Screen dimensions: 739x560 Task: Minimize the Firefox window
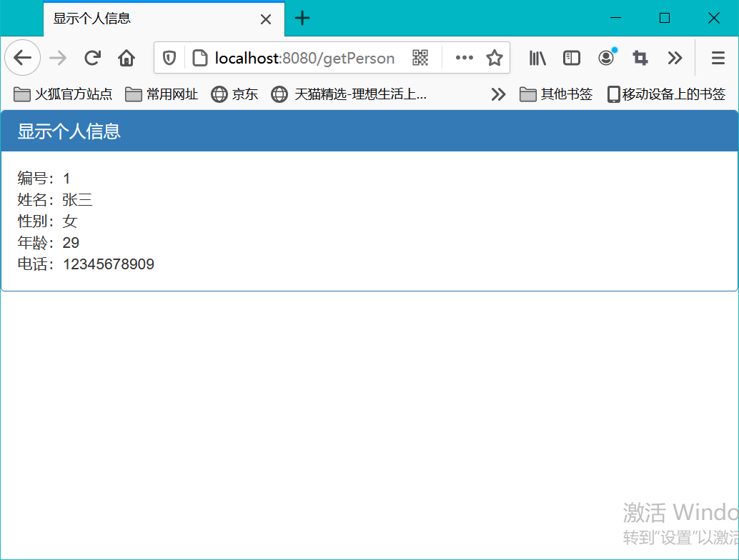tap(615, 18)
